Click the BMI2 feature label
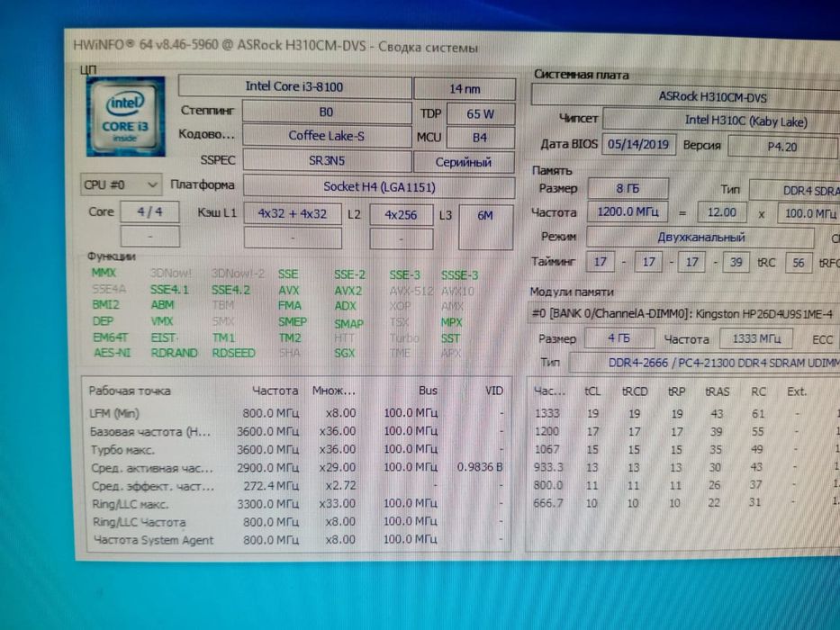 coord(106,304)
